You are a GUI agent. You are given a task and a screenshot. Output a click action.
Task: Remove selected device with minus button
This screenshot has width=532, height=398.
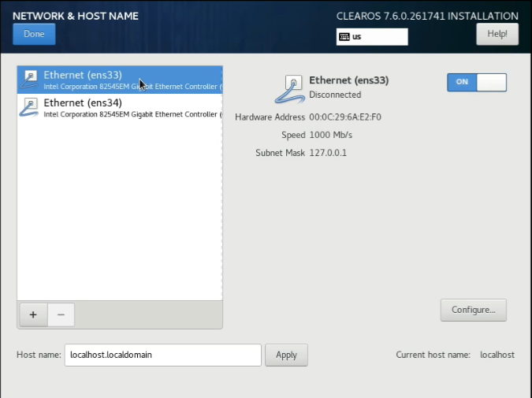tap(61, 314)
